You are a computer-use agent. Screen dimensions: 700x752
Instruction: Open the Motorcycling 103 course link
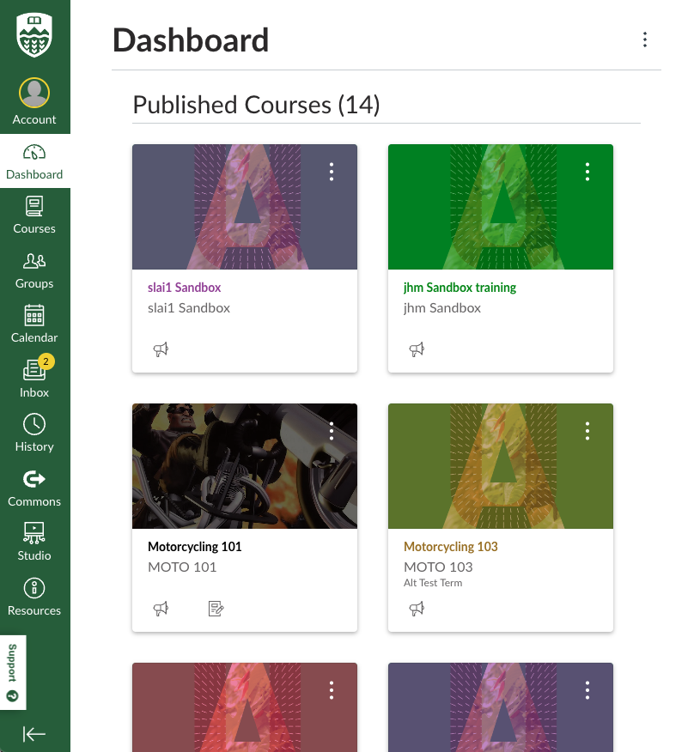[x=450, y=547]
